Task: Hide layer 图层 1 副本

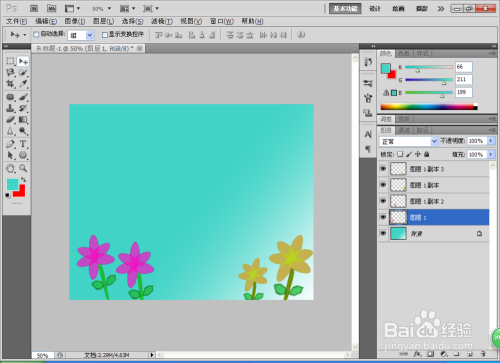Action: point(383,185)
